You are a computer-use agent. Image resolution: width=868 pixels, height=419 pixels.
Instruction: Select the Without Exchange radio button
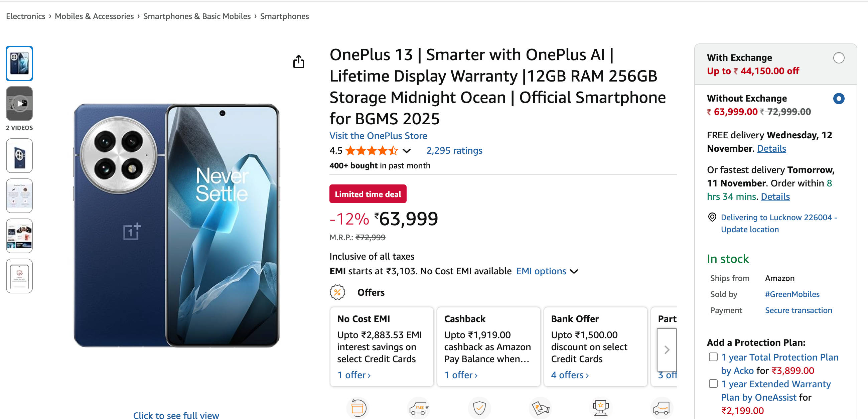pos(839,99)
